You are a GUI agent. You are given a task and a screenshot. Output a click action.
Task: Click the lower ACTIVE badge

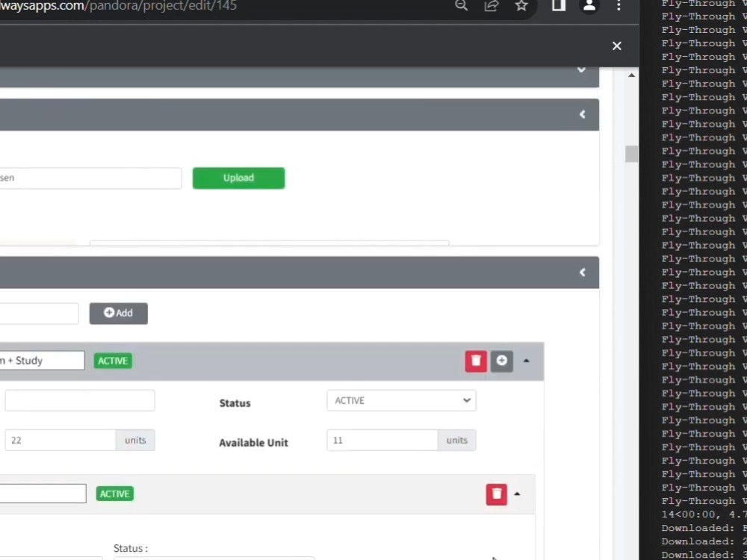coord(114,494)
